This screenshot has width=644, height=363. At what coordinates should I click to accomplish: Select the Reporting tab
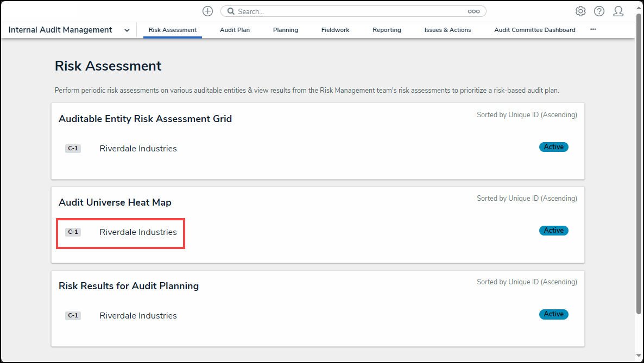coord(387,30)
